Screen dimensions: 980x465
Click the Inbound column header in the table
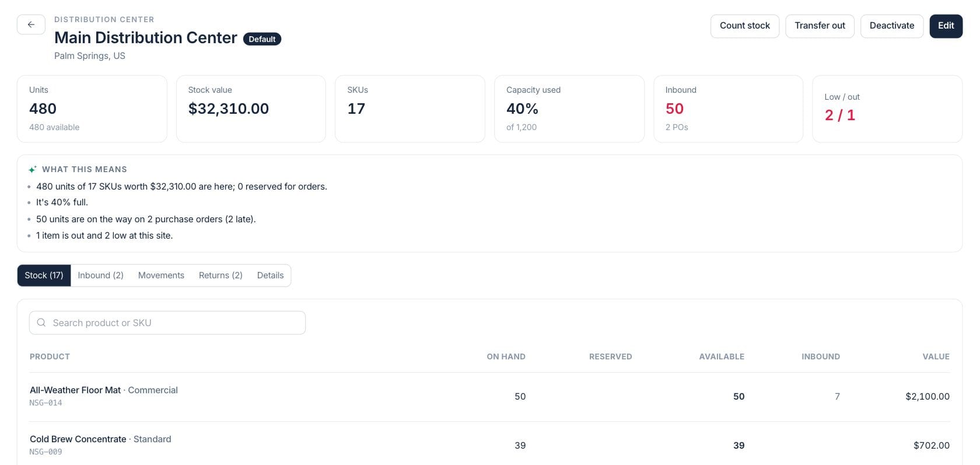click(821, 356)
